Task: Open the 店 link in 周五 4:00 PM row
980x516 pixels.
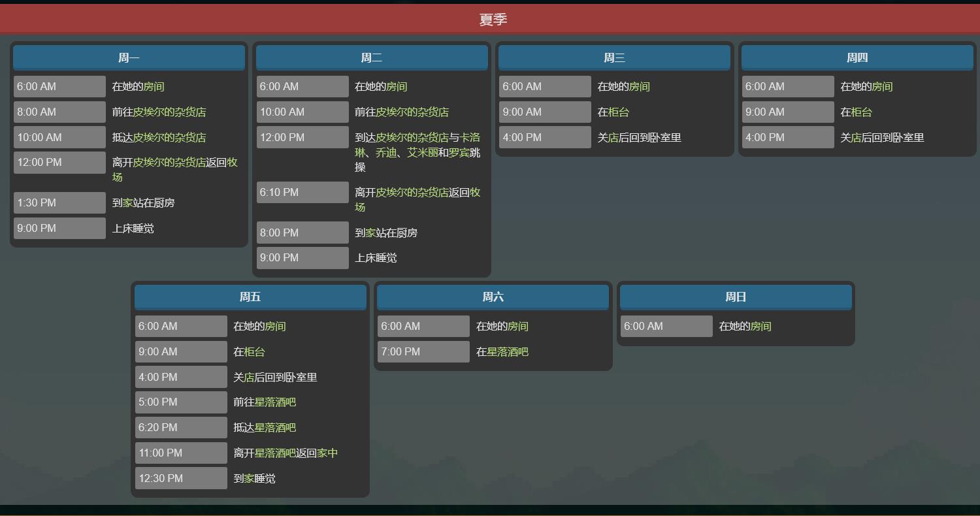Action: coord(250,377)
